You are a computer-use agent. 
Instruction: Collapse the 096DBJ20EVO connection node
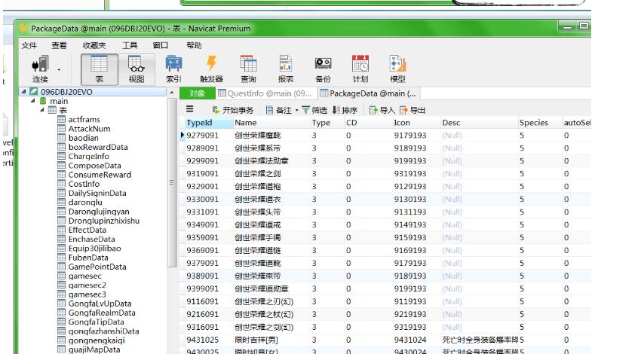point(23,93)
